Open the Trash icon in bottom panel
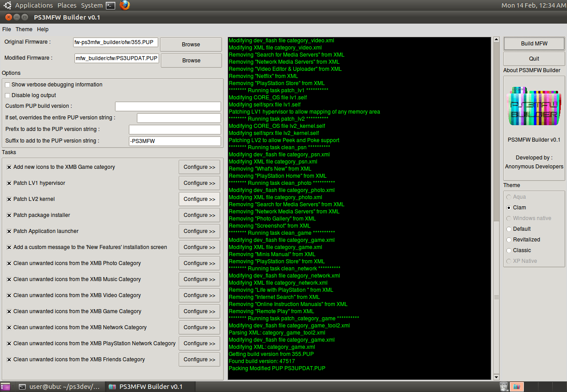Image resolution: width=567 pixels, height=392 pixels. [504, 387]
